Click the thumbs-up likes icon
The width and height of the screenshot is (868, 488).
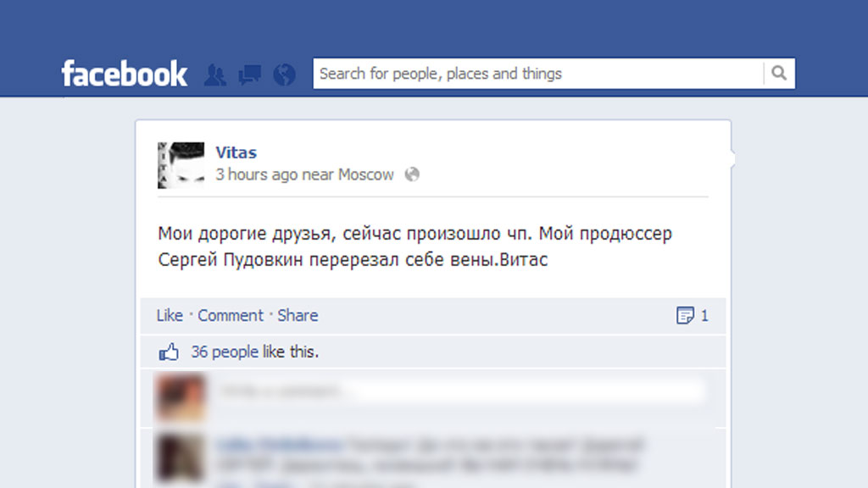(x=169, y=352)
